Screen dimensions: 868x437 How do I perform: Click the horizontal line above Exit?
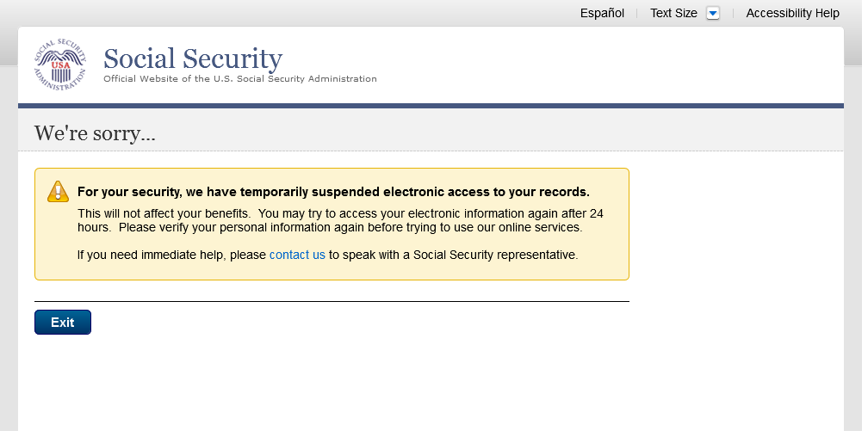(332, 302)
